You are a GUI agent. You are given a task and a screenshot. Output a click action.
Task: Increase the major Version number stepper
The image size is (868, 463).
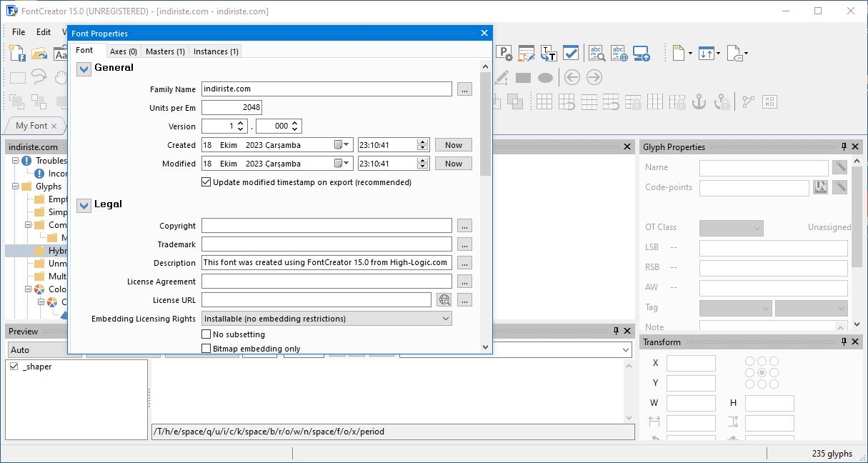[x=241, y=123]
